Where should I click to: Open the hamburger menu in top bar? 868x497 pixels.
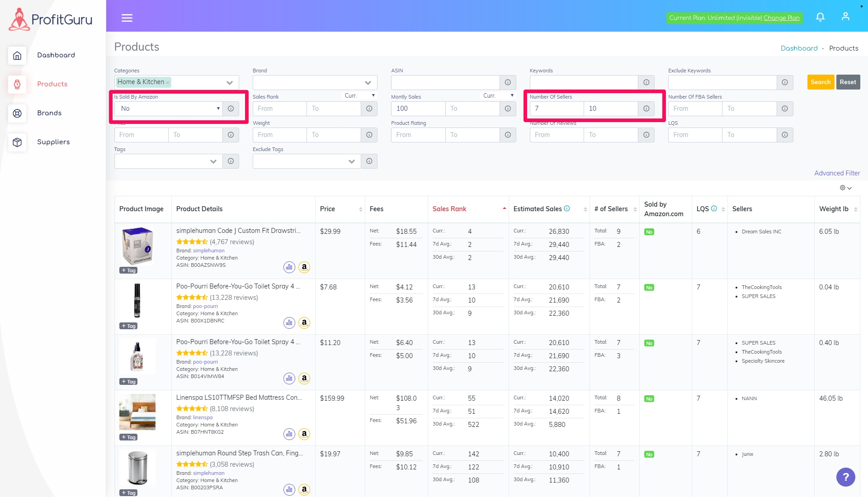pos(127,18)
